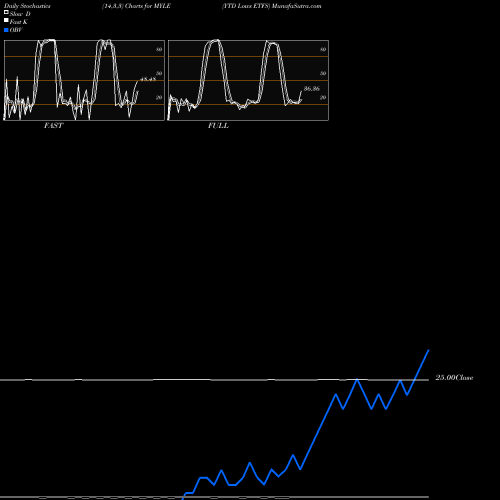The height and width of the screenshot is (500, 500).
Task: Click the 50 level label in FULL chart
Action: 323,73
